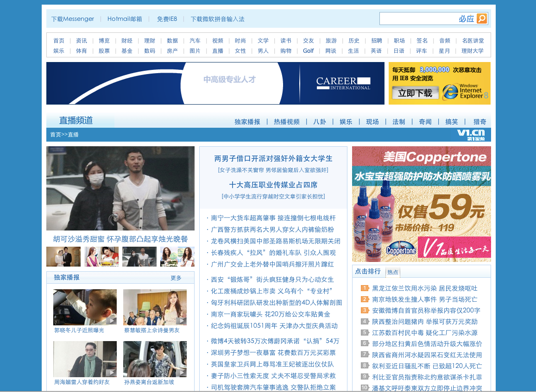
Task: Open the 下载Messenger link in the top bar
Action: tap(73, 19)
